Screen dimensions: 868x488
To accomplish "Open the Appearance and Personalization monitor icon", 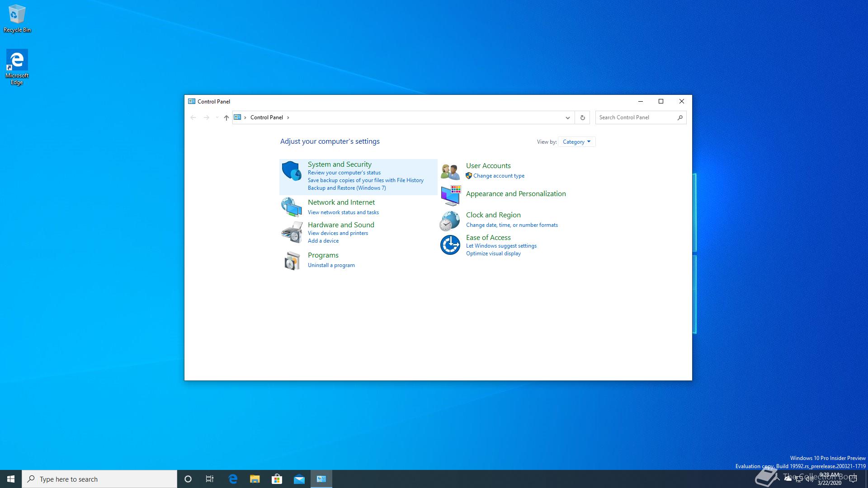I will pyautogui.click(x=450, y=195).
